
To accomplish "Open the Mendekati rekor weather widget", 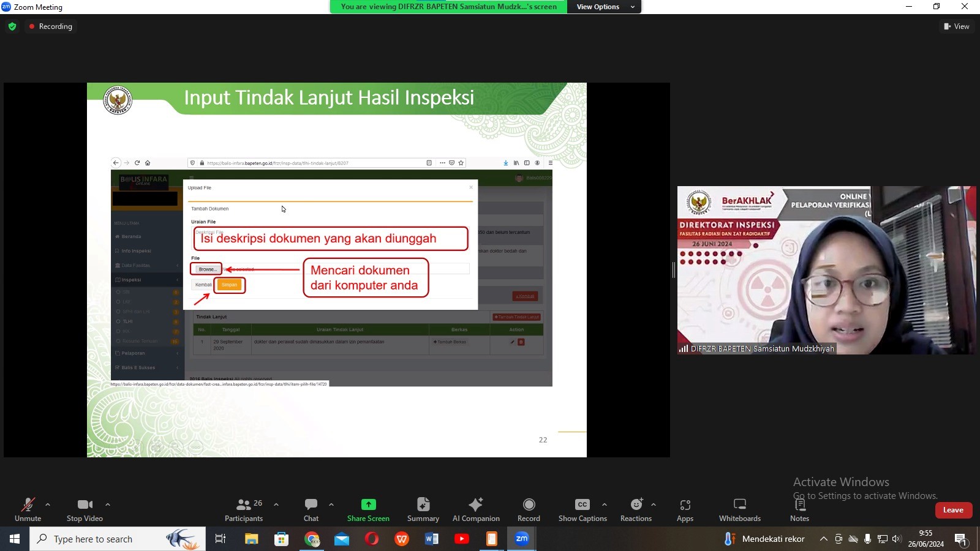I will 765,539.
